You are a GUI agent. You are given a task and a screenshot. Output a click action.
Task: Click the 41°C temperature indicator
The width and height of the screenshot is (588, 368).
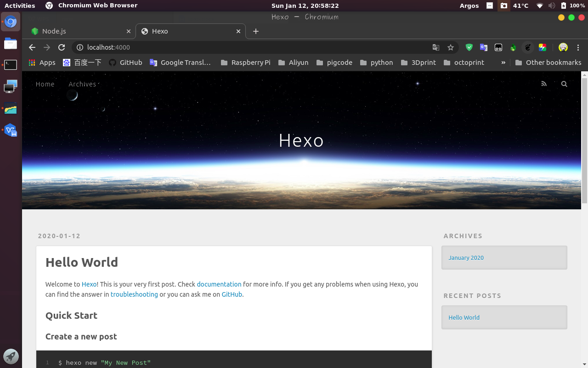[x=521, y=6]
